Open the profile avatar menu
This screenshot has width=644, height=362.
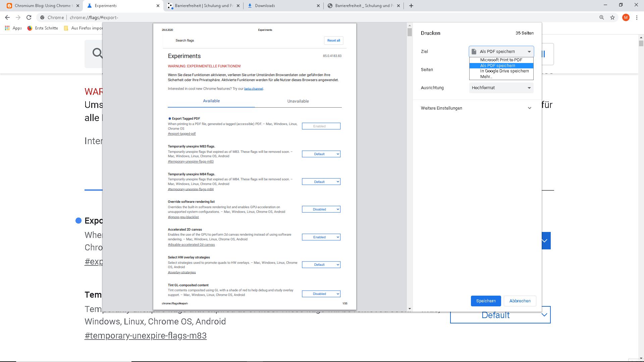(x=626, y=17)
